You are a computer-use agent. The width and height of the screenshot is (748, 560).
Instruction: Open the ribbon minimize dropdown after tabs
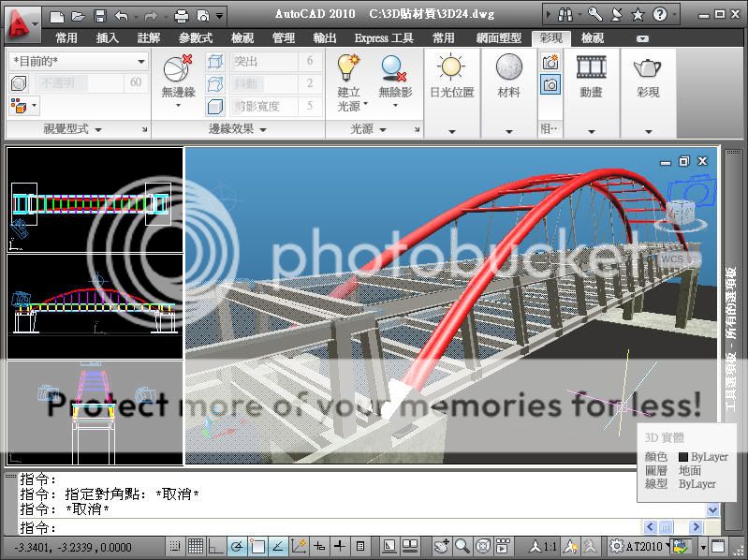[x=642, y=38]
